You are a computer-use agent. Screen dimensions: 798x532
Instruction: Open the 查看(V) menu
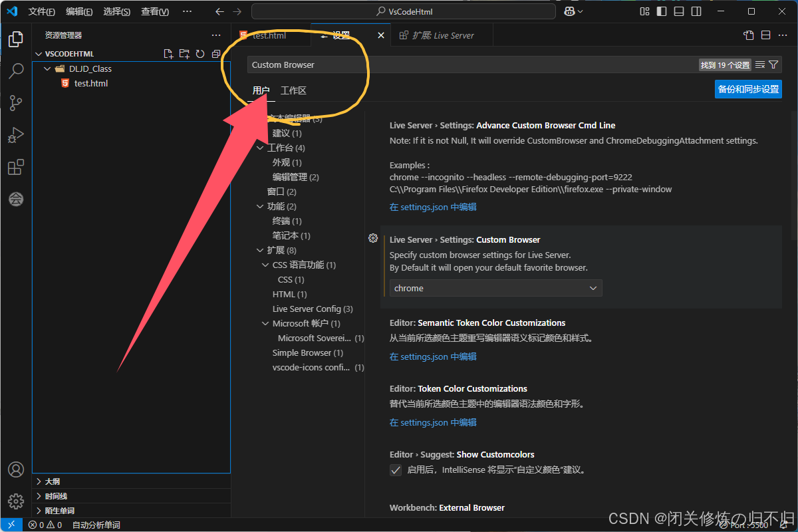pos(155,11)
